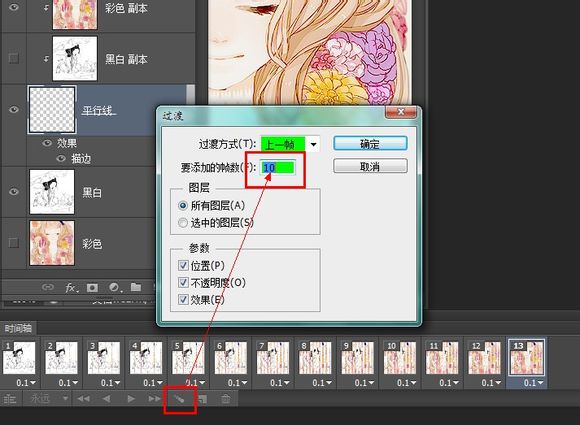Select the next frame arrow
The width and height of the screenshot is (580, 425).
coord(154,399)
